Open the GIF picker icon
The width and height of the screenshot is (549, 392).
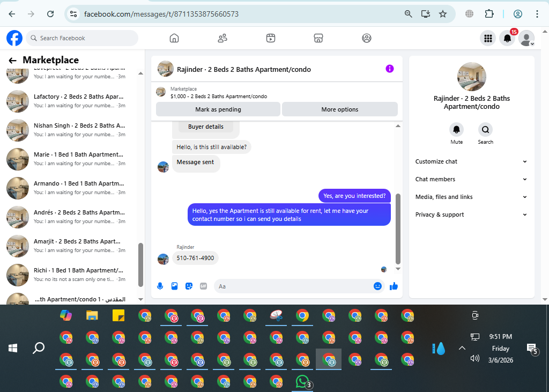coord(203,286)
